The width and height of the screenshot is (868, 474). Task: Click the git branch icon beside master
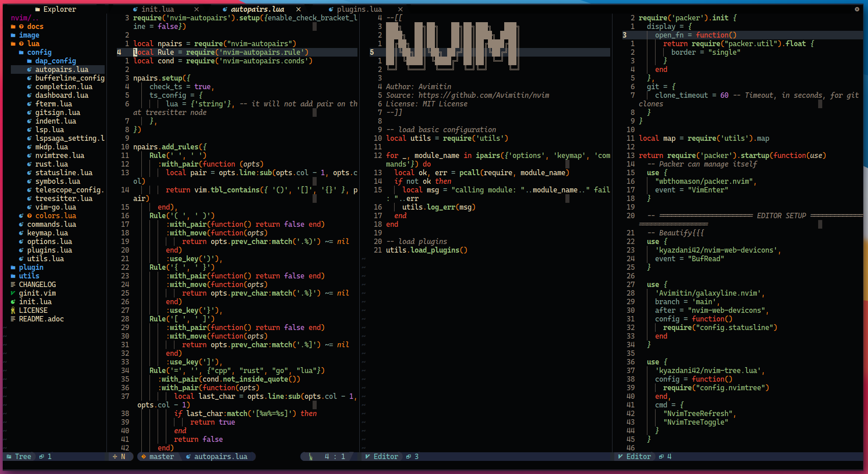pos(144,456)
